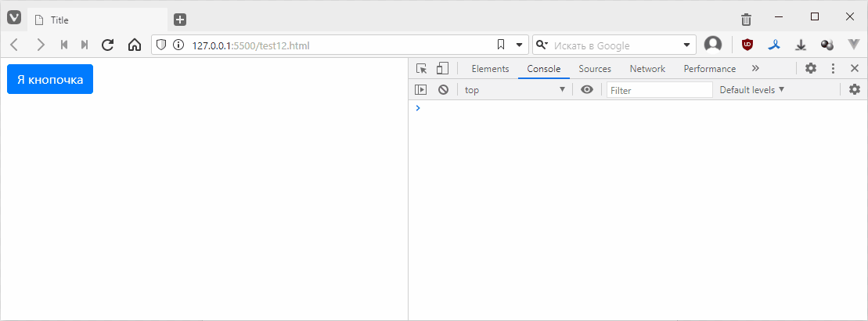Image resolution: width=868 pixels, height=321 pixels.
Task: Switch to the Elements tab
Action: tap(490, 69)
